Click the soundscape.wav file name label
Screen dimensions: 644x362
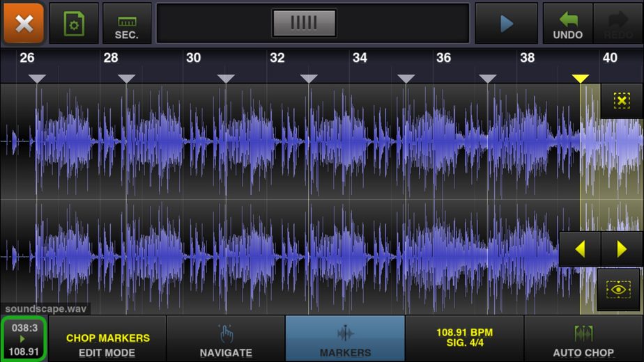[x=45, y=308]
